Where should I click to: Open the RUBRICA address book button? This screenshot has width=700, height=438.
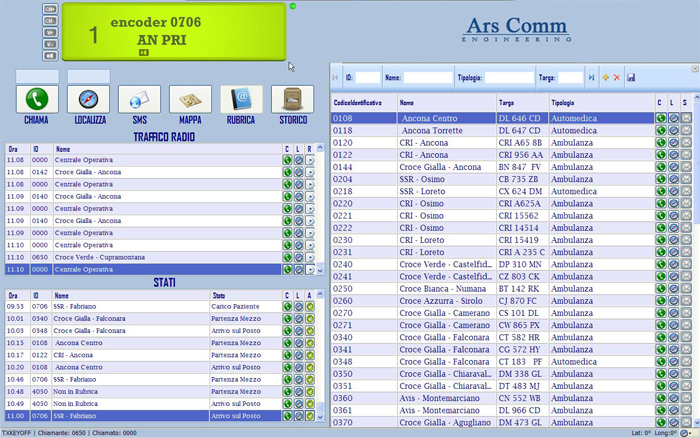coord(242,99)
